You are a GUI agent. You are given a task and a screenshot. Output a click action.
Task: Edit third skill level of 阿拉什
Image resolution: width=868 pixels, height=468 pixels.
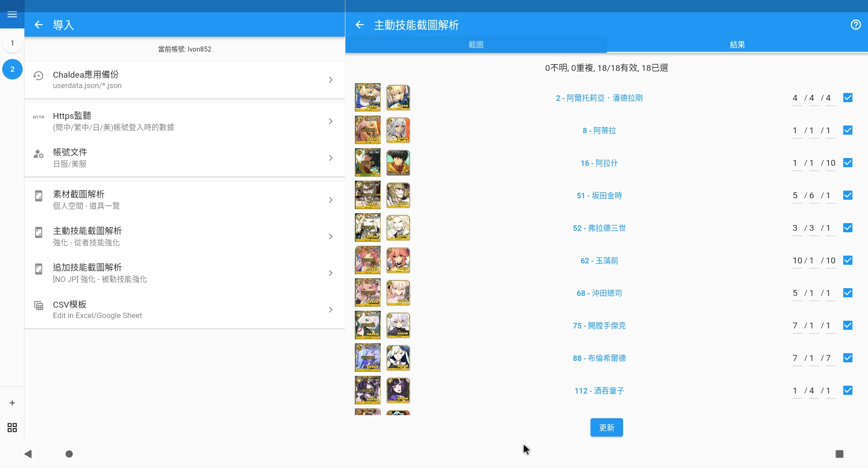pos(830,163)
